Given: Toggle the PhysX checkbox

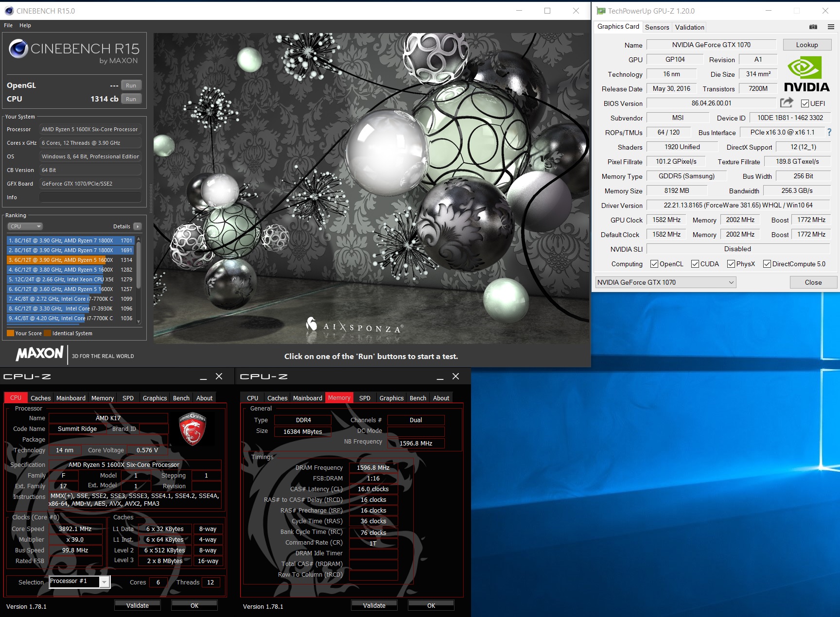Looking at the screenshot, I should coord(731,264).
